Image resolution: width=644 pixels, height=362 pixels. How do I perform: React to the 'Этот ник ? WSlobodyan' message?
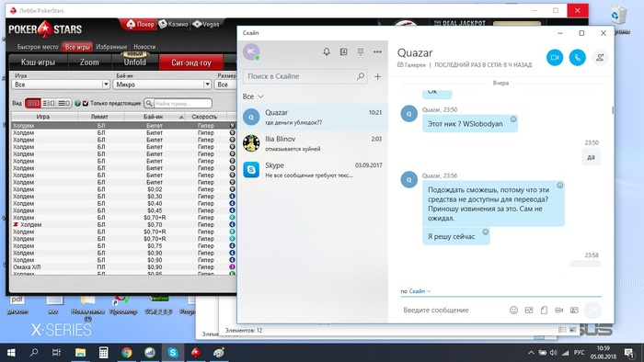click(x=513, y=119)
